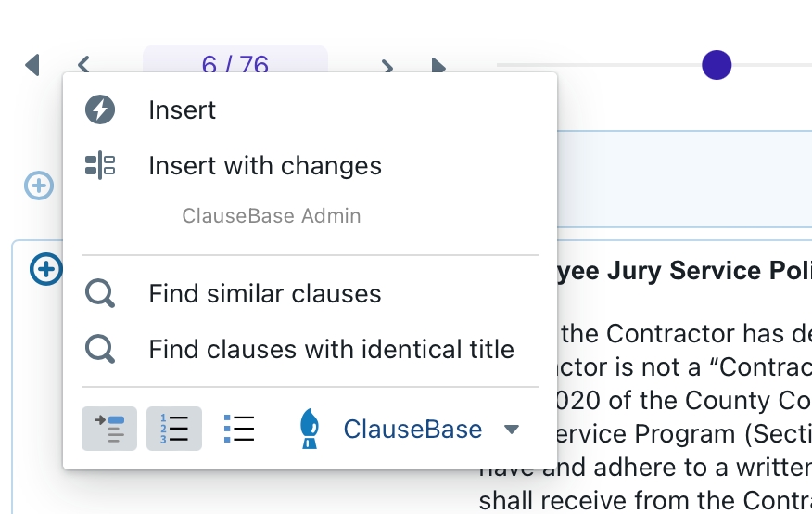Open the ClauseBase style dropdown arrow
Image resolution: width=812 pixels, height=514 pixels.
click(511, 429)
